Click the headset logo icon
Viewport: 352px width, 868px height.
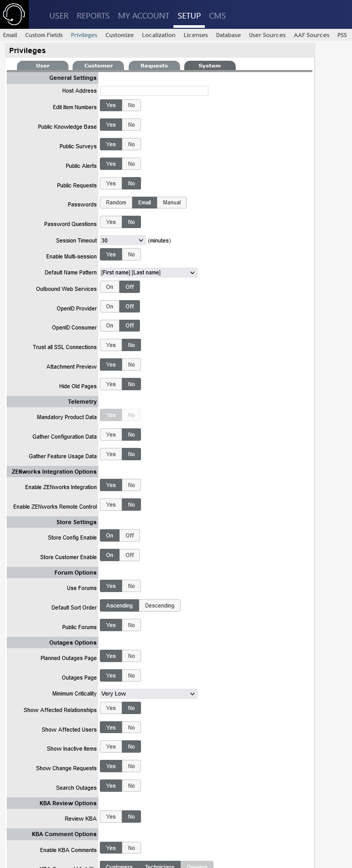[x=14, y=14]
